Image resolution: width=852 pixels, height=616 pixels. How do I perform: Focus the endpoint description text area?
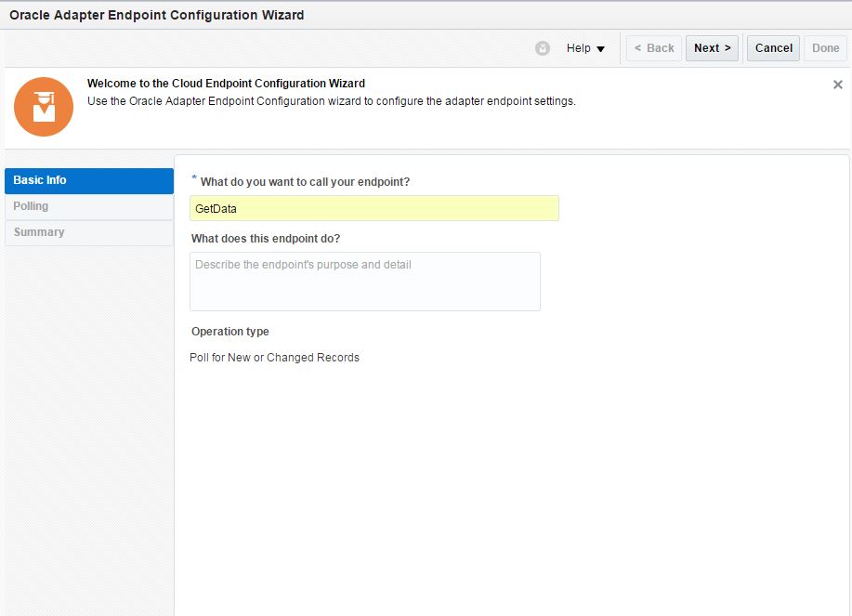[x=365, y=281]
